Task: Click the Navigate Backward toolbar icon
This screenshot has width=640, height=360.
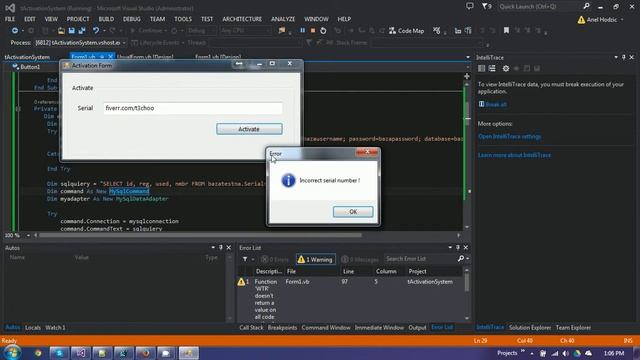Action: (x=15, y=31)
